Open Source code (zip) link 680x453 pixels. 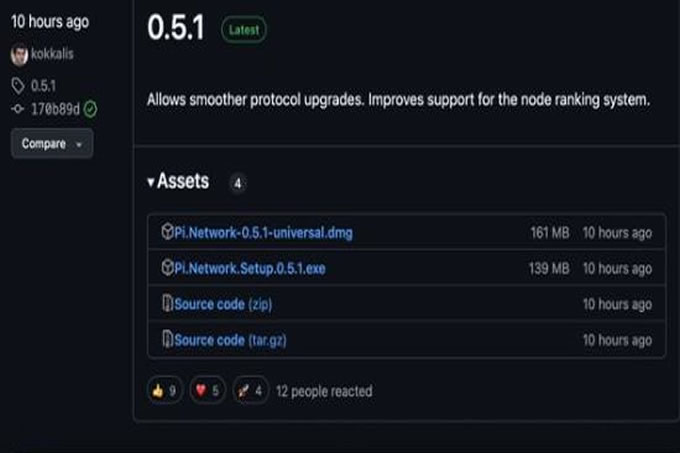[223, 304]
